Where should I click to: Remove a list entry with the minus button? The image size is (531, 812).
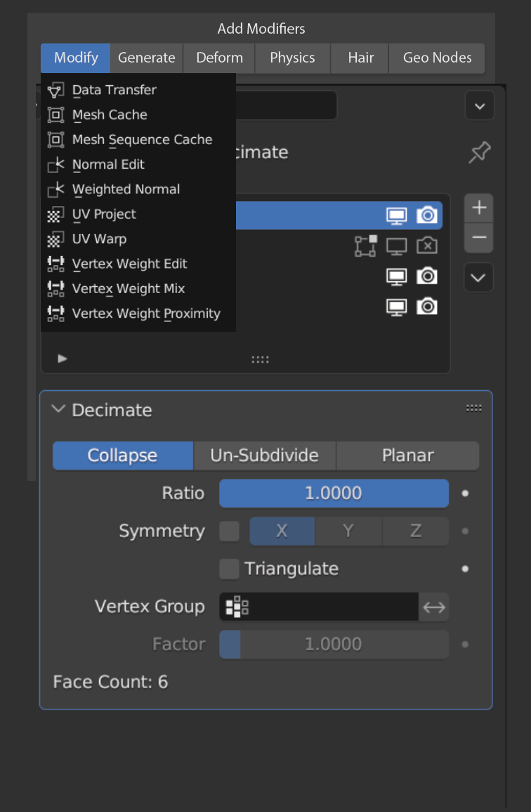479,238
